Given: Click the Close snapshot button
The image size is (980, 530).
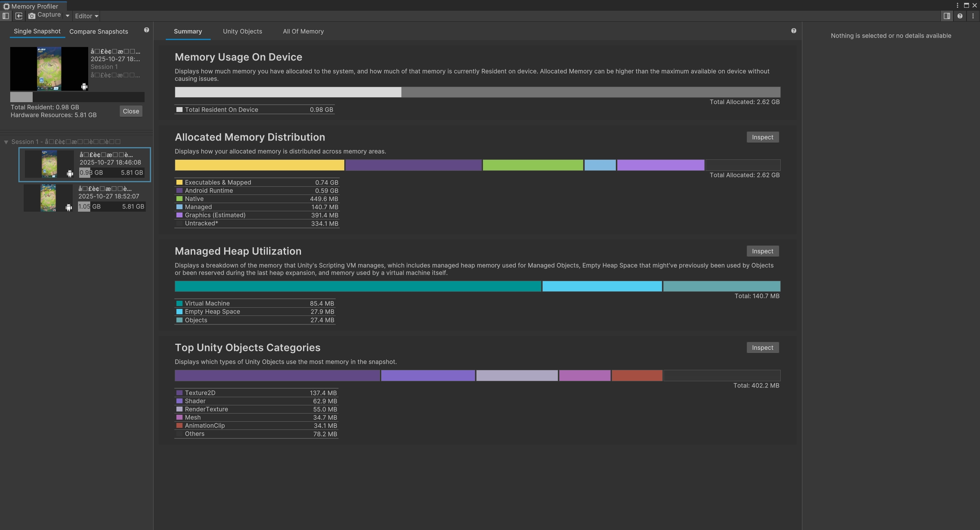Looking at the screenshot, I should tap(131, 111).
